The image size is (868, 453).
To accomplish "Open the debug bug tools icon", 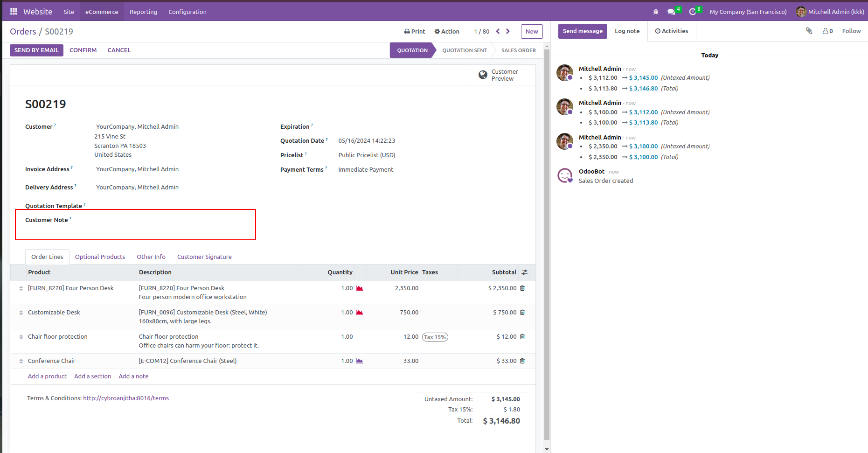I will coord(656,12).
